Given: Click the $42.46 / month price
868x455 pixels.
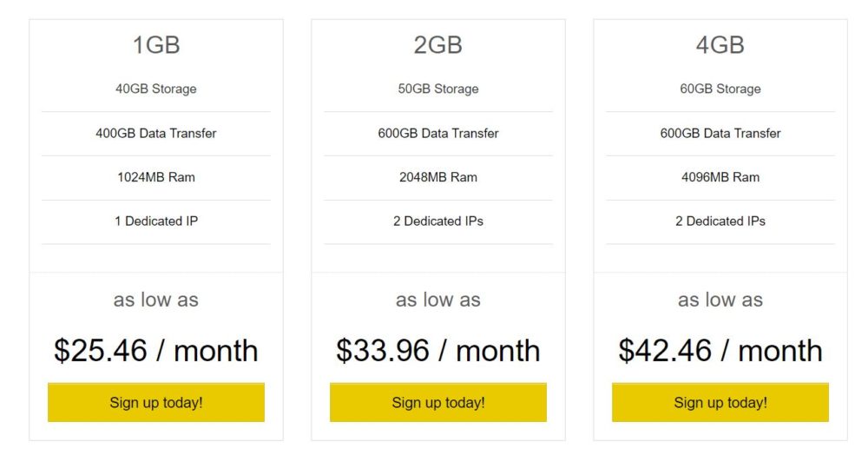Looking at the screenshot, I should pos(720,351).
